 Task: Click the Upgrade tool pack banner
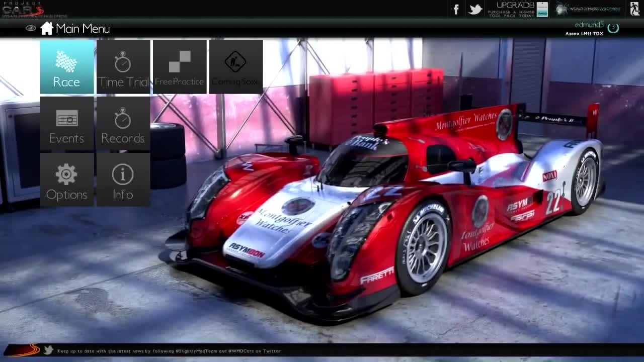pos(517,9)
